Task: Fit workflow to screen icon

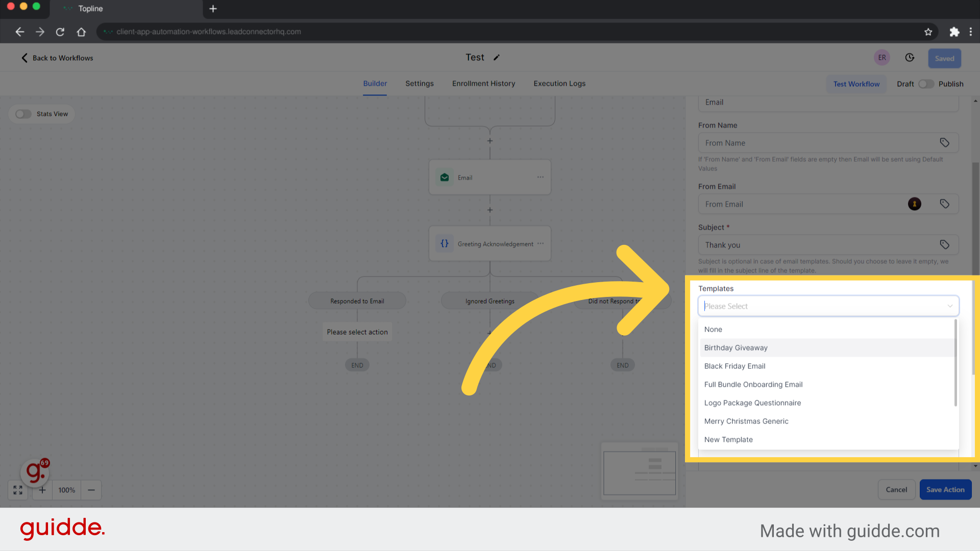Action: click(18, 490)
